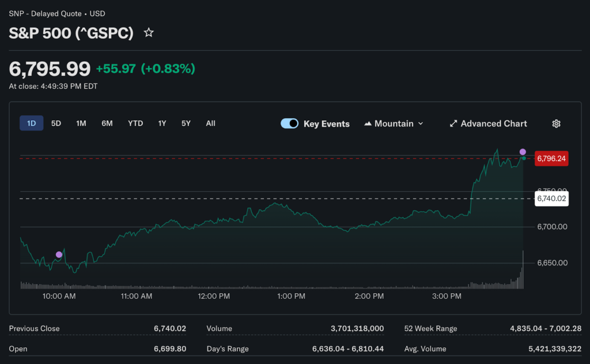Click the tall volume bar at chart end

pyautogui.click(x=523, y=271)
